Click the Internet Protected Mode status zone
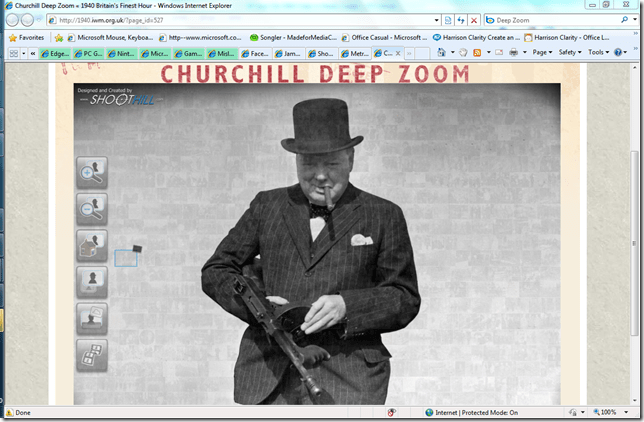The width and height of the screenshot is (644, 422). click(x=472, y=413)
